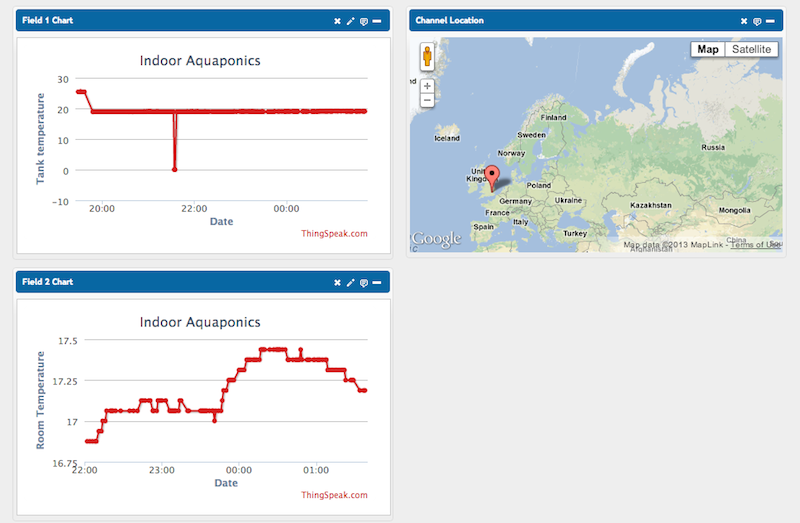Open ThingSpeak.com link under tank chart
800x523 pixels.
334,234
